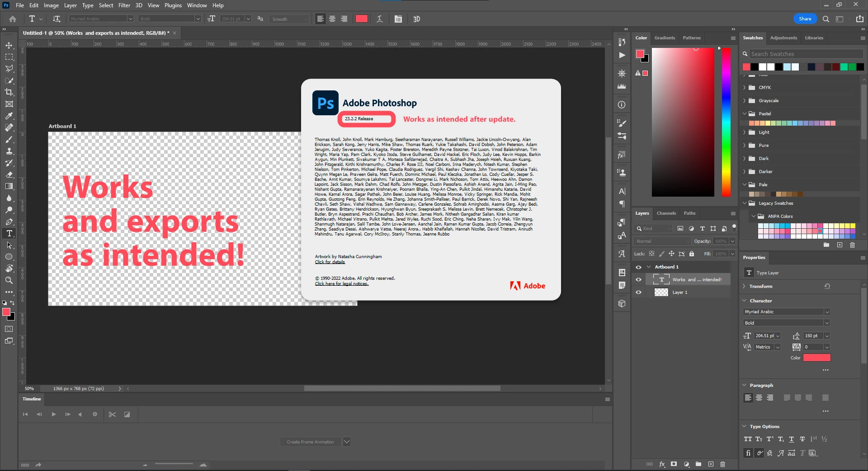Toggle the Character and Paragraph panels

pos(398,19)
